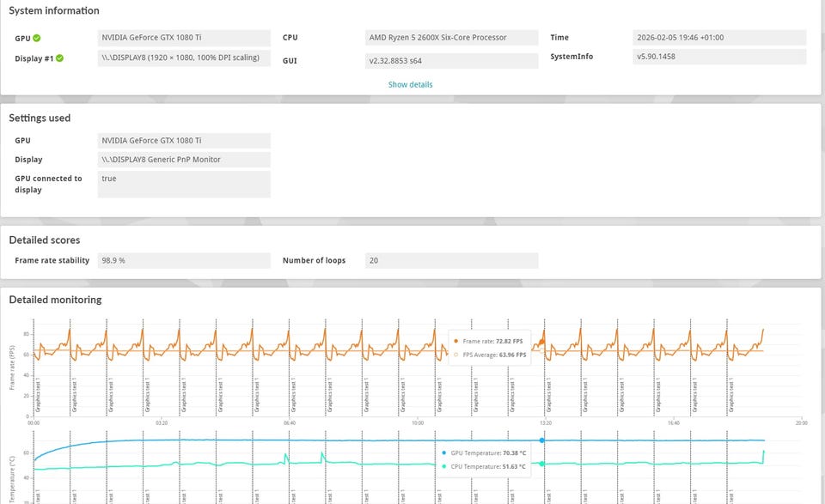Select the SystemInfo version v5.90.1458 field

pyautogui.click(x=719, y=58)
